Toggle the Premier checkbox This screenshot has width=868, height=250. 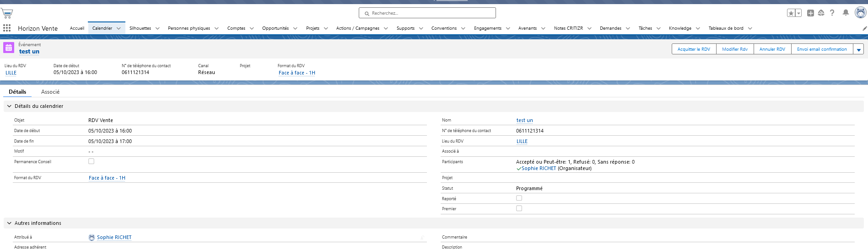coord(519,208)
